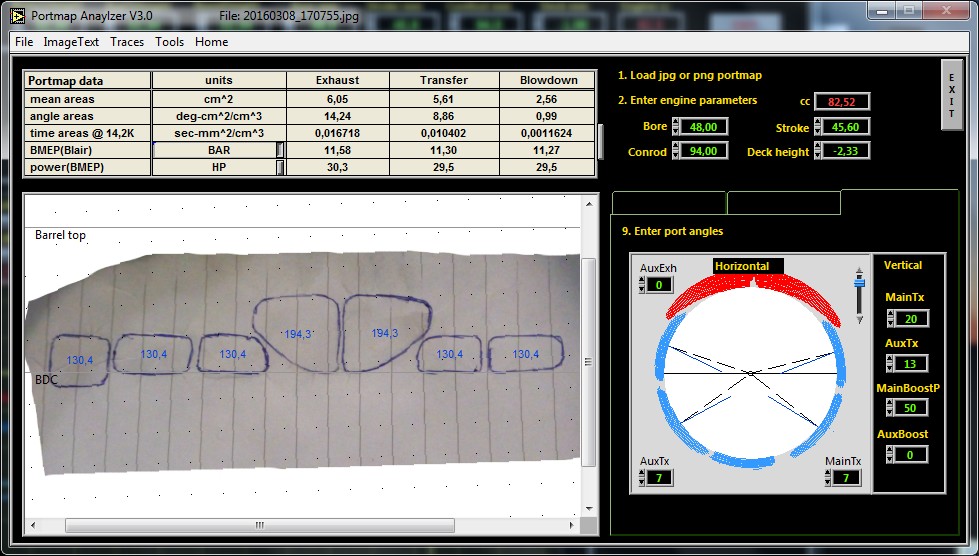This screenshot has height=556, width=979.
Task: Increase the MainBoostP angle stepper
Action: pos(892,403)
